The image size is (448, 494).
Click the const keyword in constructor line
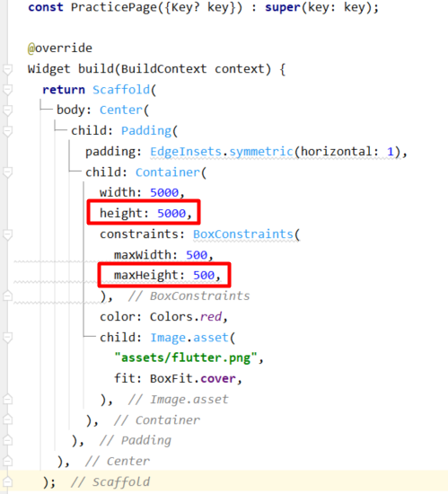click(x=46, y=7)
